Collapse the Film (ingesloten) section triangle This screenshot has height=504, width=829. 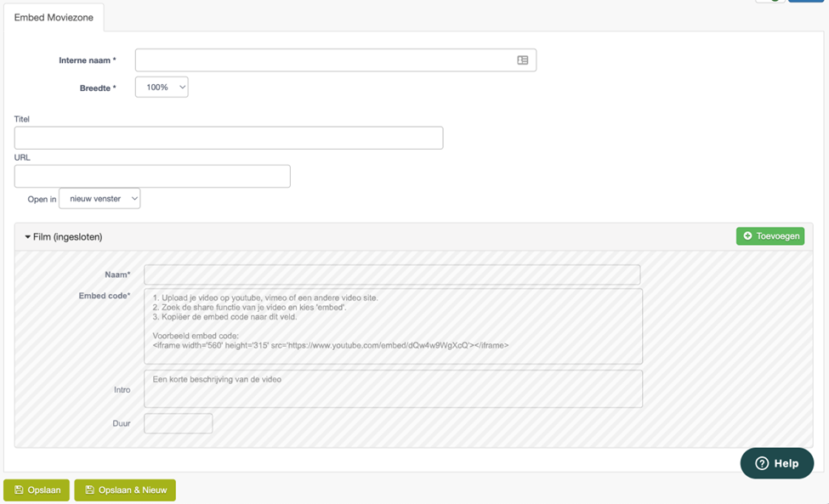(27, 237)
